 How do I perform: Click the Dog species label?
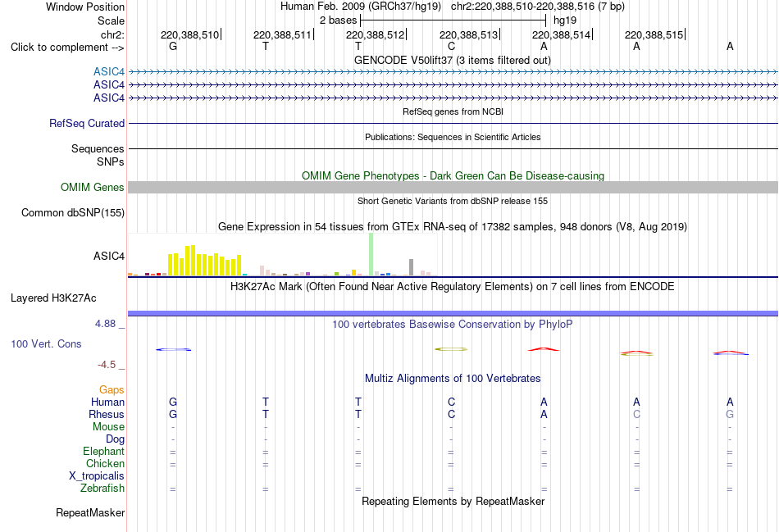click(x=116, y=439)
